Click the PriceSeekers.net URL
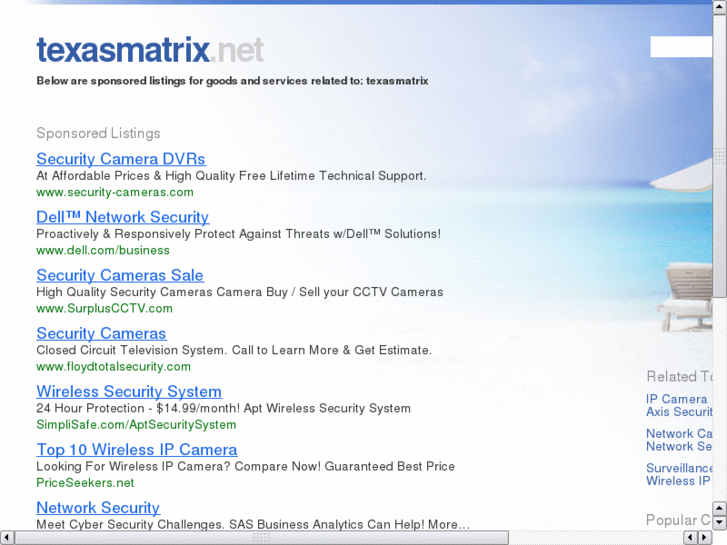Viewport: 727px width, 545px height. click(x=85, y=483)
